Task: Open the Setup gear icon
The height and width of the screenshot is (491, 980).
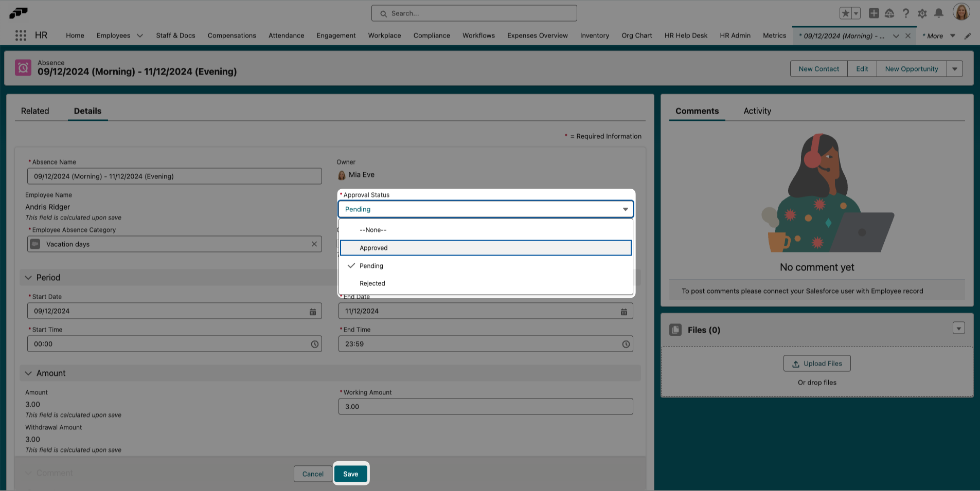Action: tap(922, 13)
